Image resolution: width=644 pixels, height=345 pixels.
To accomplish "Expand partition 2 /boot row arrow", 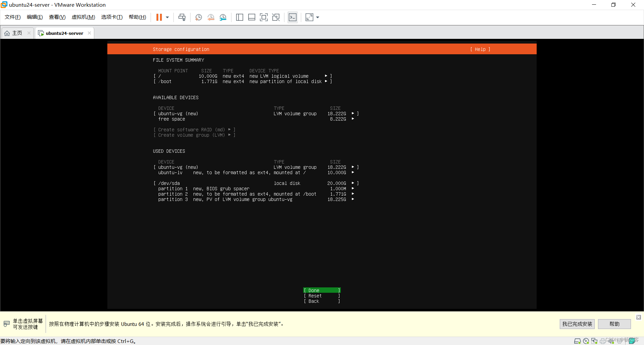I will click(353, 194).
